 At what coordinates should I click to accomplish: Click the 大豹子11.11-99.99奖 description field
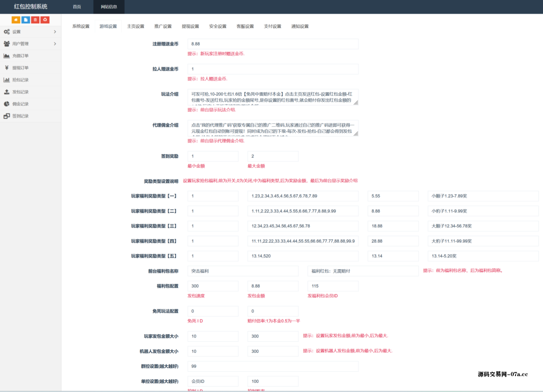[x=483, y=241]
